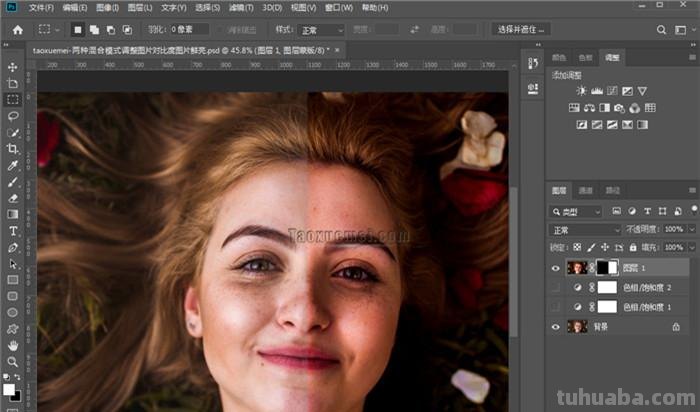Select the Zoom tool in toolbar

coord(13,361)
